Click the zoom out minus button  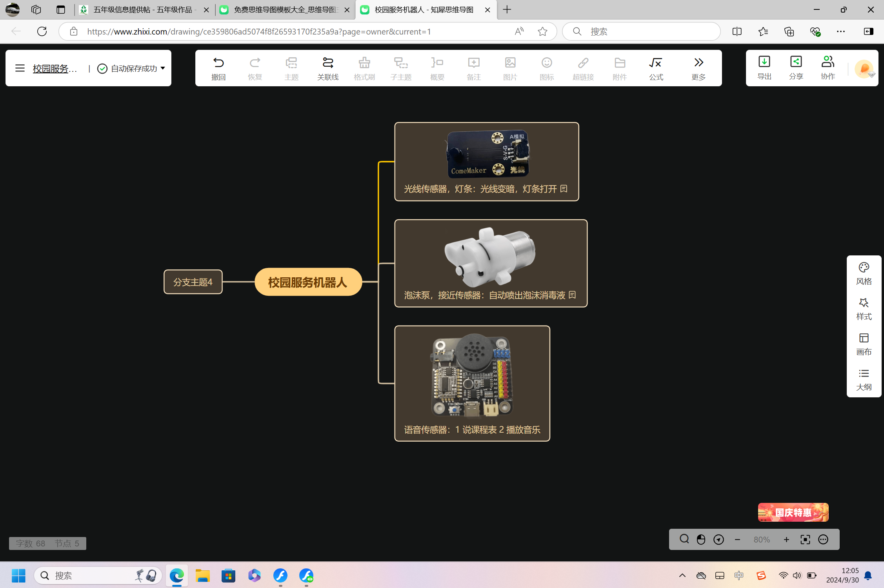pyautogui.click(x=737, y=540)
